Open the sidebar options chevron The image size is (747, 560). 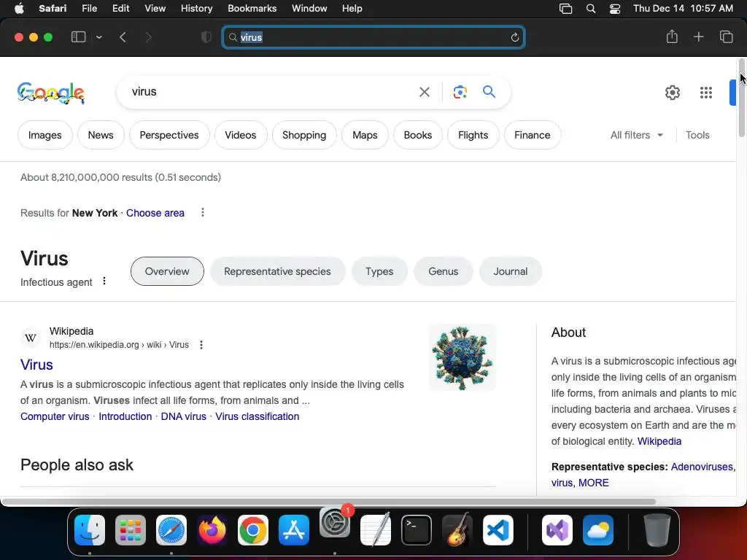(98, 37)
